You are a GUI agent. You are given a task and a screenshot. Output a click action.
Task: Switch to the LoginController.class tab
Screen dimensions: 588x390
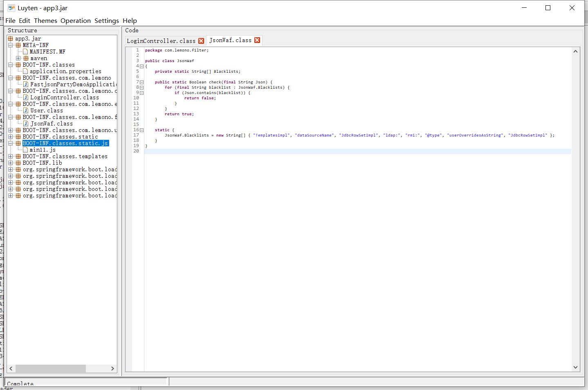point(161,41)
